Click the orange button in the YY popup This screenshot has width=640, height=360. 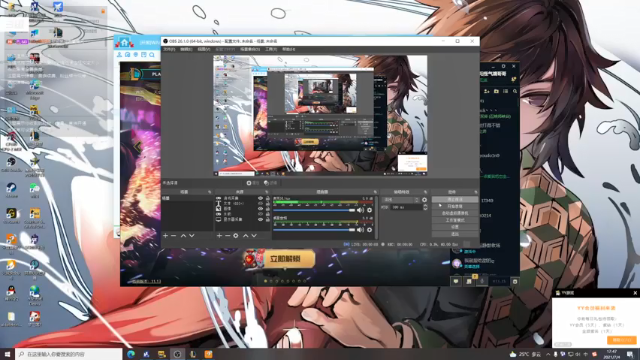pyautogui.click(x=622, y=340)
